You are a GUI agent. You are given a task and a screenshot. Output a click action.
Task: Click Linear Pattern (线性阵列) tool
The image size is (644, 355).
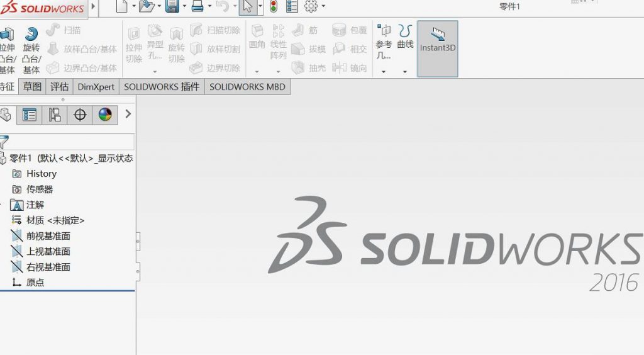click(278, 42)
